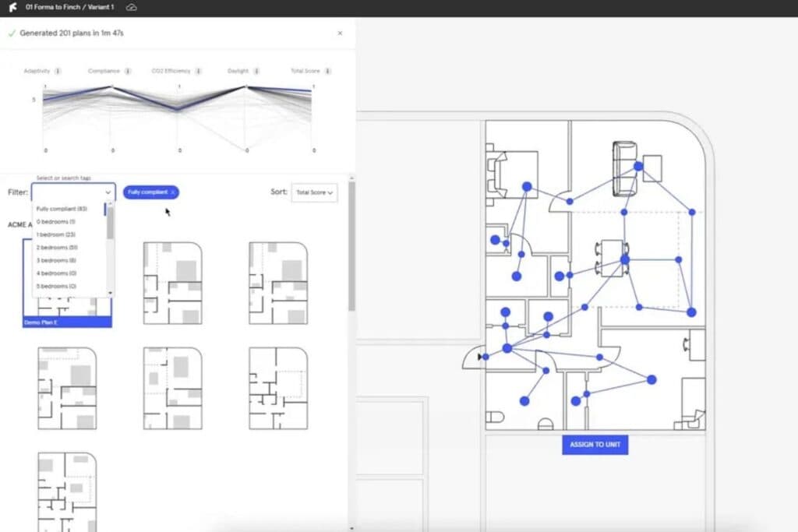
Task: Select the top-right floor plan thumbnail
Action: [278, 283]
